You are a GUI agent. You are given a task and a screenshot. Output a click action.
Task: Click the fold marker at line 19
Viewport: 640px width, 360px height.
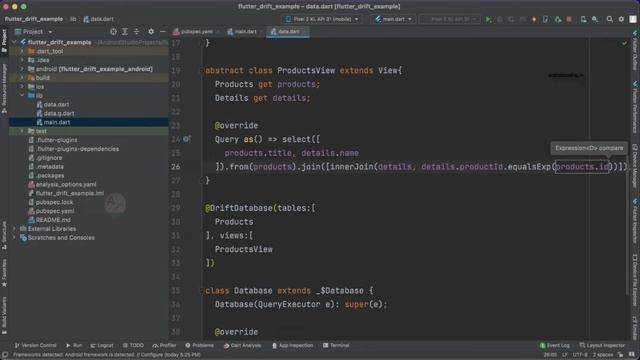click(201, 71)
